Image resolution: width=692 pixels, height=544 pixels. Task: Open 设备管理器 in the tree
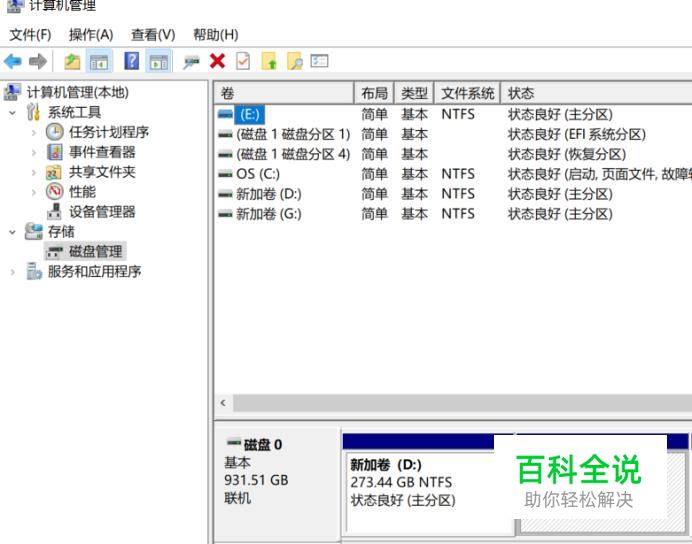point(102,211)
